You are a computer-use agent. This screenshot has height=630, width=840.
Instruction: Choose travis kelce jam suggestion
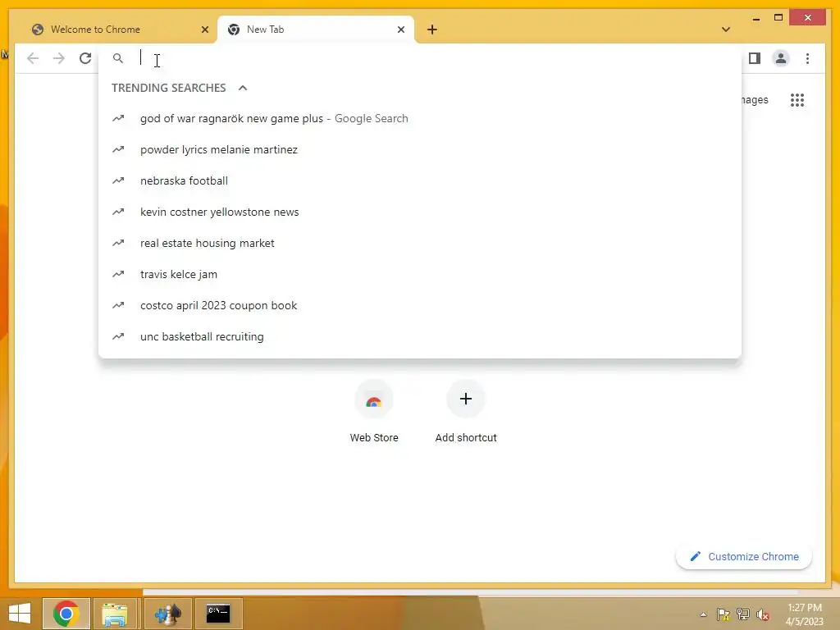pyautogui.click(x=420, y=274)
